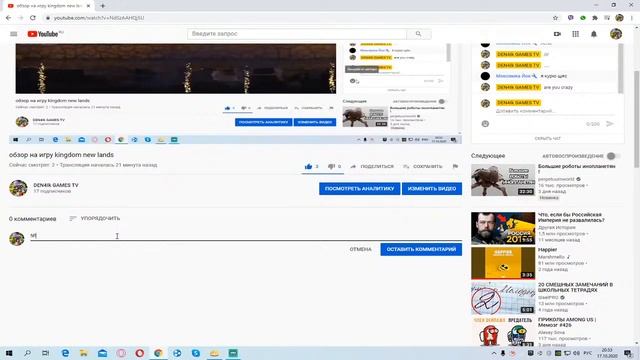640x360 pixels.
Task: Open Skype from the taskbar
Action: point(196,353)
